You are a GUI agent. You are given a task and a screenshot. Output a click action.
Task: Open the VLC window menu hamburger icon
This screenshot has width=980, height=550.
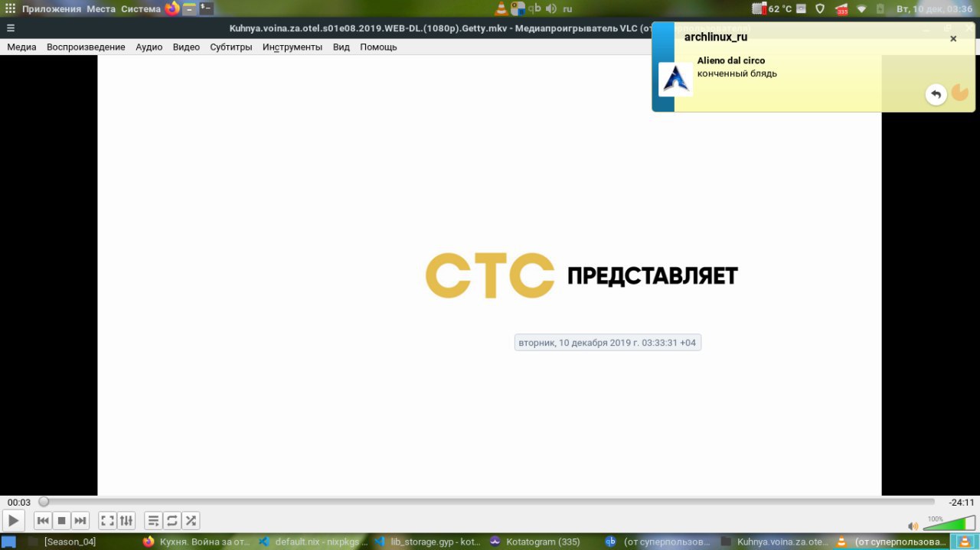click(x=11, y=28)
